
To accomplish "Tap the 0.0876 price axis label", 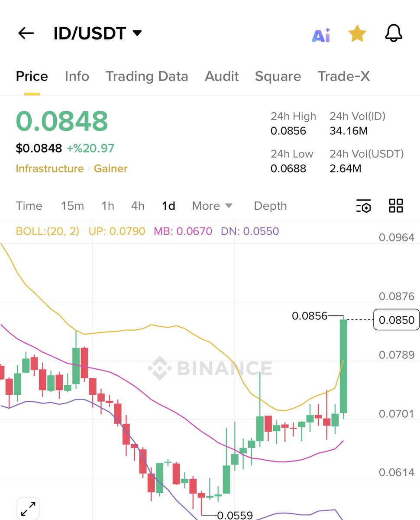I will pos(397,296).
